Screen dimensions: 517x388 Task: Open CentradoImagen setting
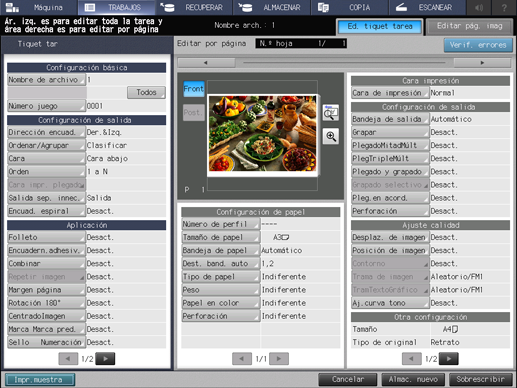point(46,316)
